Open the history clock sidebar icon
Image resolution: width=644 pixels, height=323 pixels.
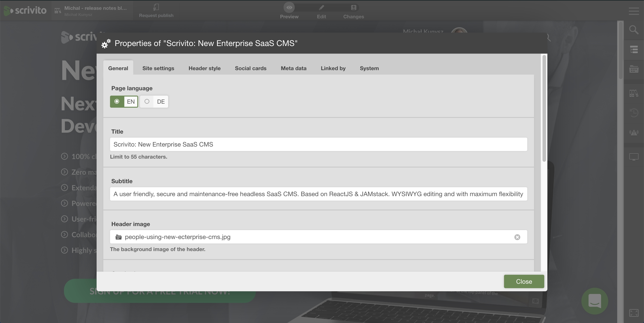[633, 113]
